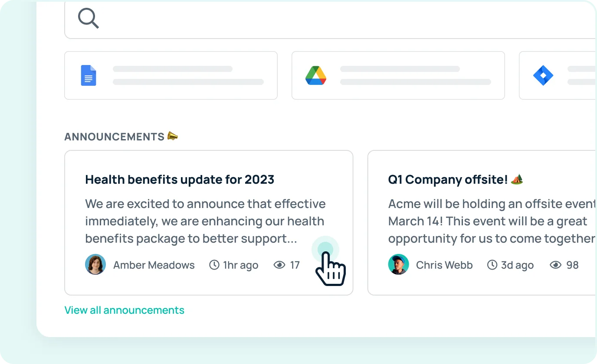Image resolution: width=597 pixels, height=364 pixels.
Task: Click the author name 'Chris Webb'
Action: 444,265
